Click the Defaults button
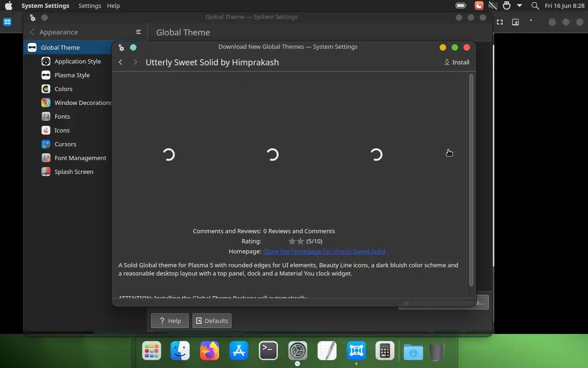 click(212, 321)
